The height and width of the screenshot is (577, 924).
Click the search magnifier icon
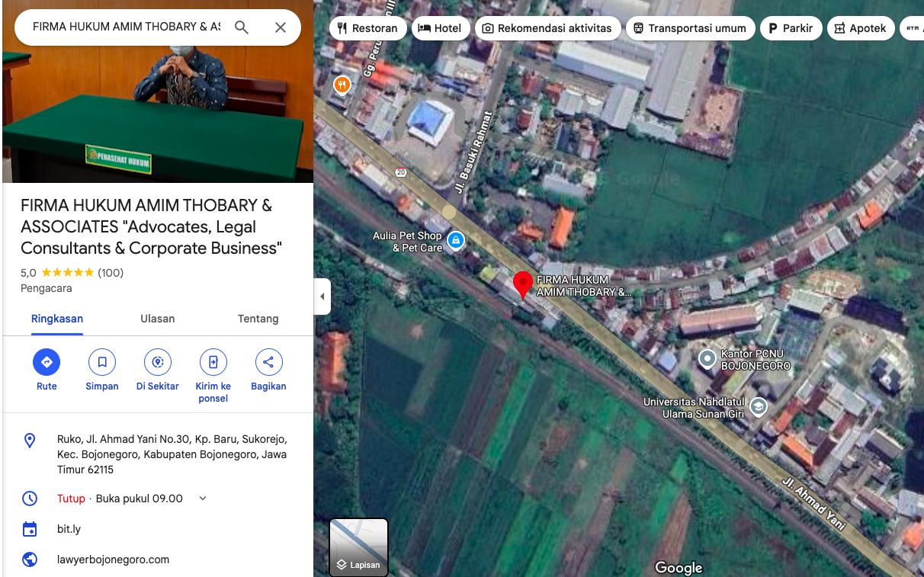point(242,27)
